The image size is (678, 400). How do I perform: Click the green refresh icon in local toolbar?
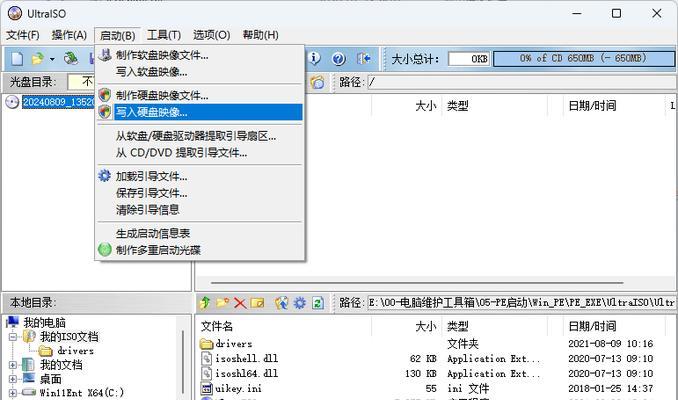point(318,303)
